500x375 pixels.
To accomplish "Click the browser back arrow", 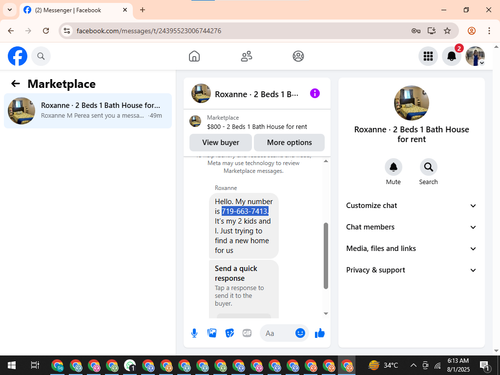I will [11, 31].
